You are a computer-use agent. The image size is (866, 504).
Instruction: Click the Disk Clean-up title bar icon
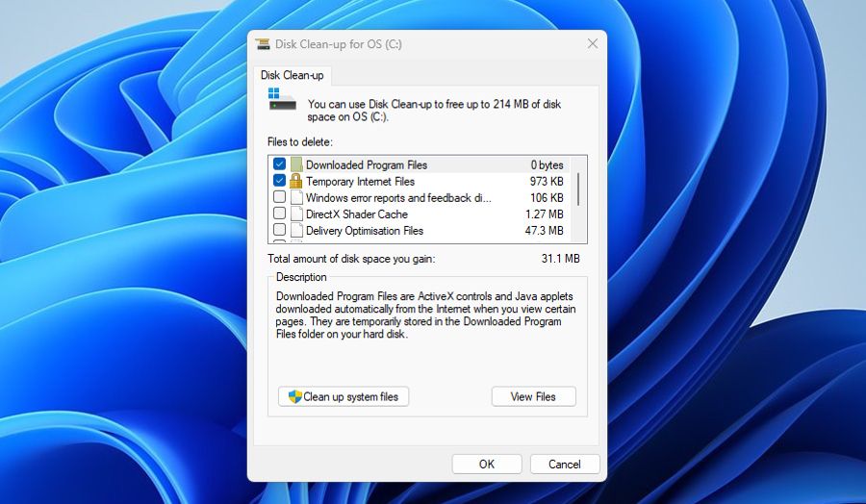[263, 43]
